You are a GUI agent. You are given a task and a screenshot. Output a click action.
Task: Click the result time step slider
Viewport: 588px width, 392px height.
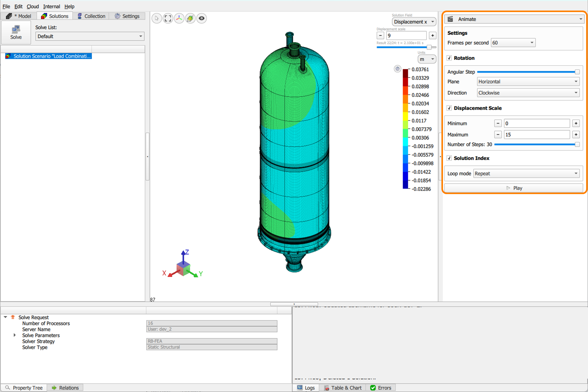406,47
